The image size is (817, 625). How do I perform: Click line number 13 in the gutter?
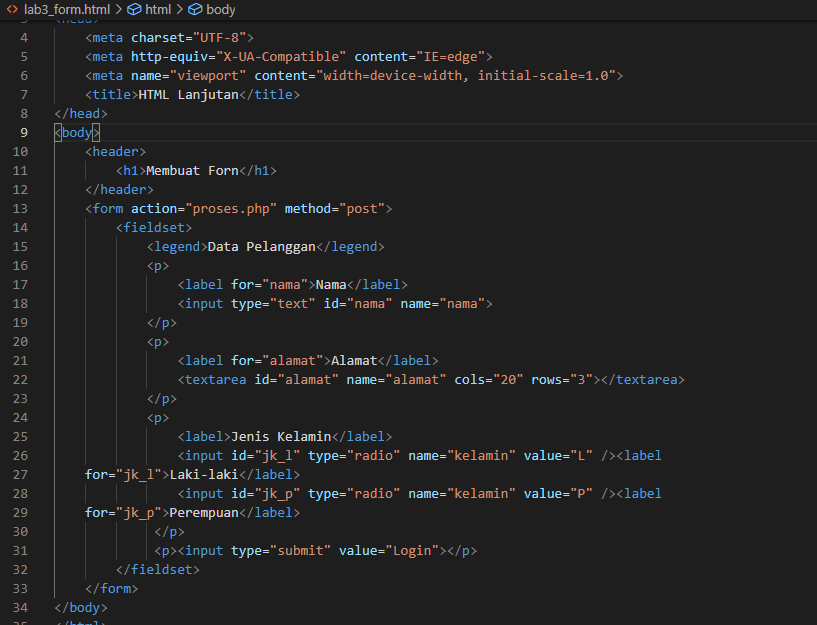pos(20,208)
